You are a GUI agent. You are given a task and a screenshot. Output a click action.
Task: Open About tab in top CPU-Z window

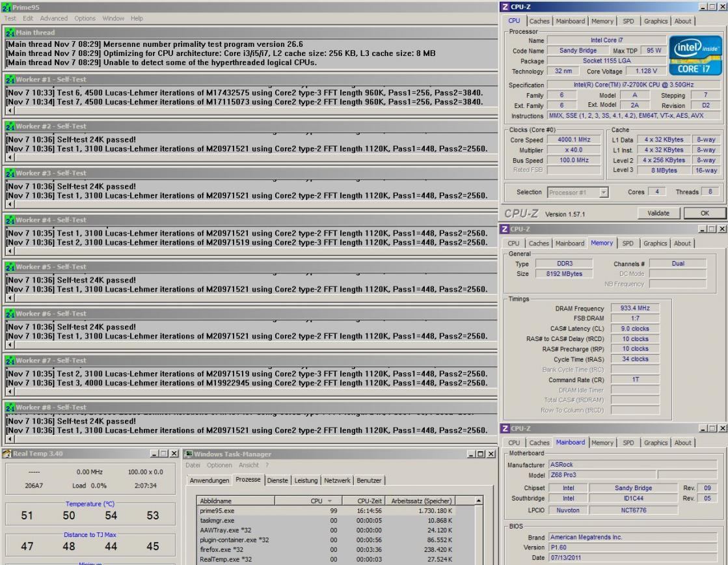pos(682,21)
